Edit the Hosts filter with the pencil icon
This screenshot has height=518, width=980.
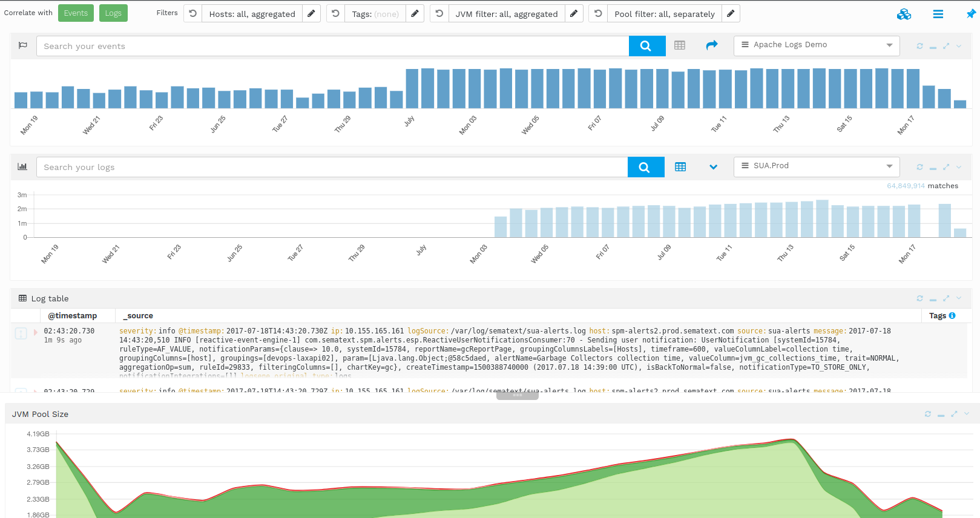pyautogui.click(x=311, y=13)
